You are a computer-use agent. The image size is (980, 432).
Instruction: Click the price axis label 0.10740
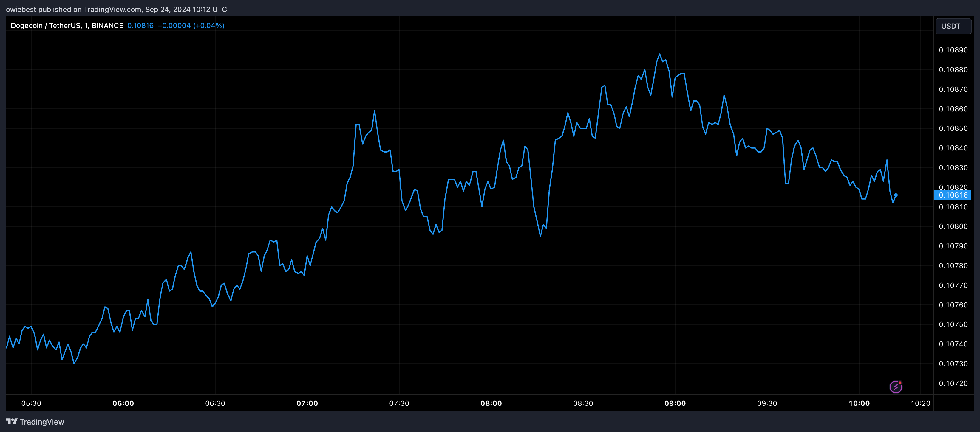click(953, 344)
